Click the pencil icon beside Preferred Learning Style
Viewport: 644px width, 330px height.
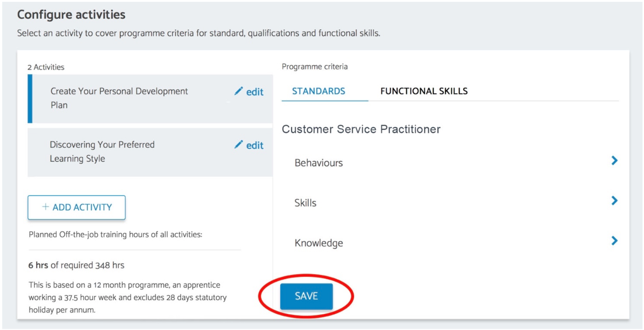(238, 145)
